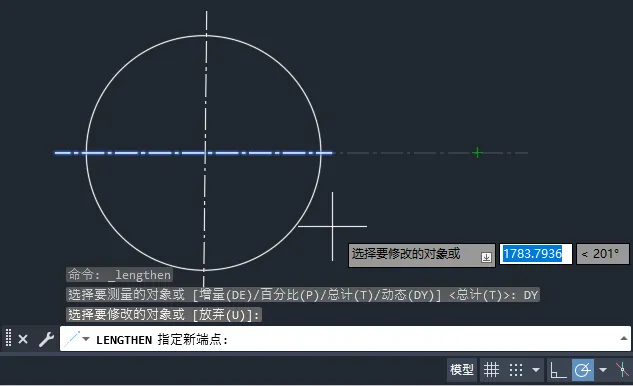
Task: Open command line customization wrench icon
Action: pos(46,339)
